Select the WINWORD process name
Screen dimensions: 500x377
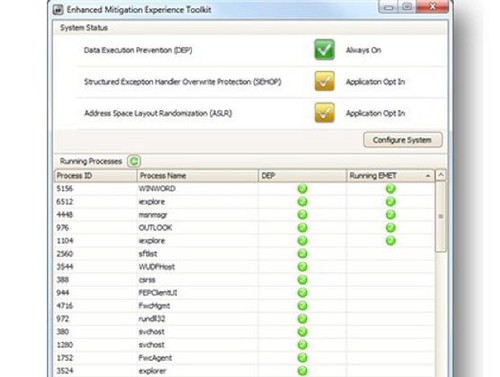point(157,189)
